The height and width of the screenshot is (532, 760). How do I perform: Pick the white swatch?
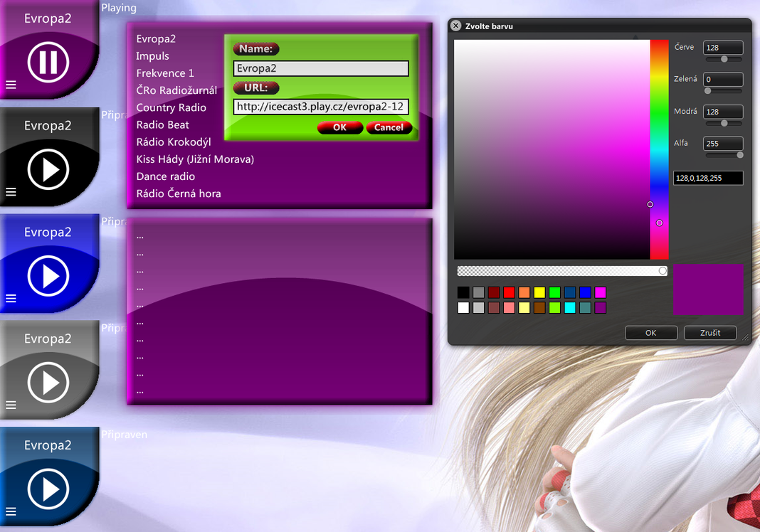click(463, 308)
